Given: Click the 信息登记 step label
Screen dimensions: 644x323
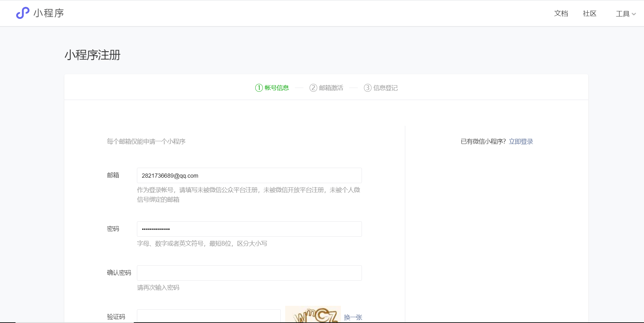Looking at the screenshot, I should 385,88.
